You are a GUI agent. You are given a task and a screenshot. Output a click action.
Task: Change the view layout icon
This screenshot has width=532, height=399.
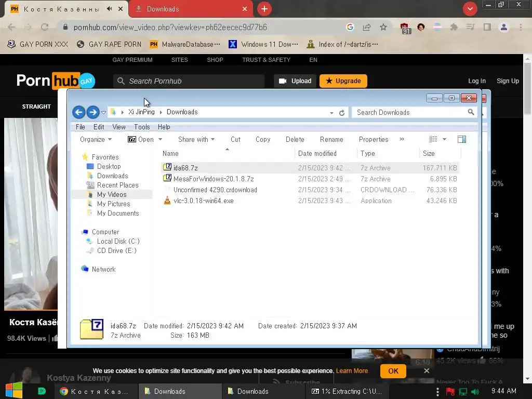[433, 139]
